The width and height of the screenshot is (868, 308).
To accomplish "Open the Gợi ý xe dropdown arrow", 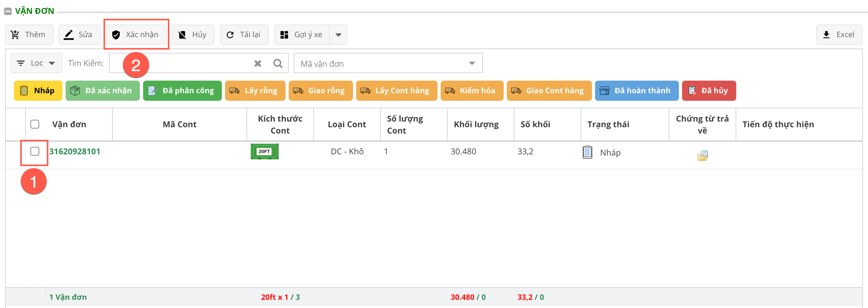I will [x=338, y=35].
